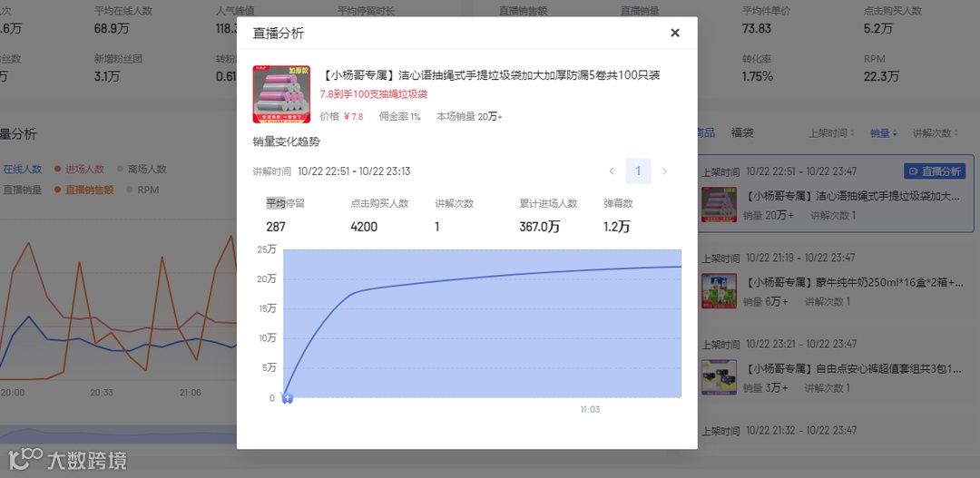Image resolution: width=980 pixels, height=478 pixels.
Task: Click the 大数跨境 logo
Action: [x=67, y=460]
